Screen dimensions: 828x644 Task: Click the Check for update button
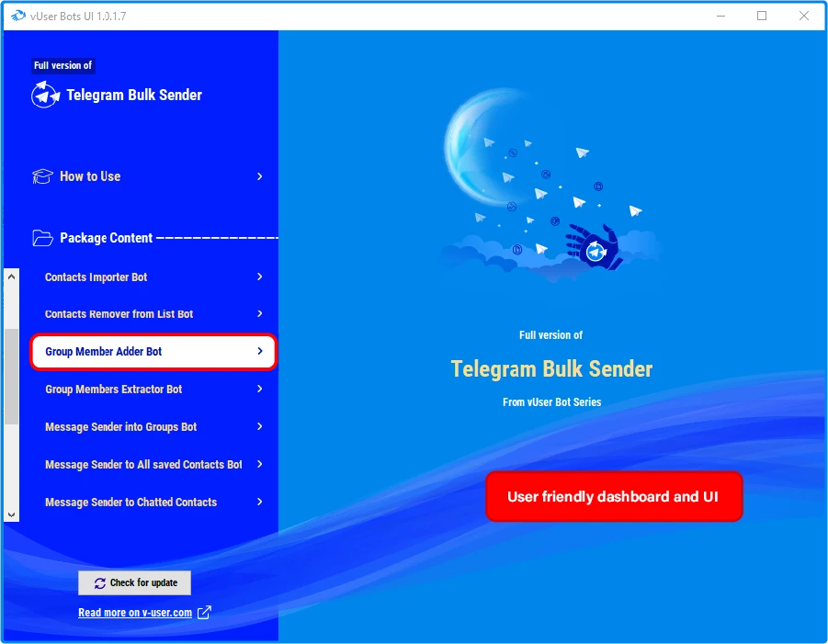point(135,582)
